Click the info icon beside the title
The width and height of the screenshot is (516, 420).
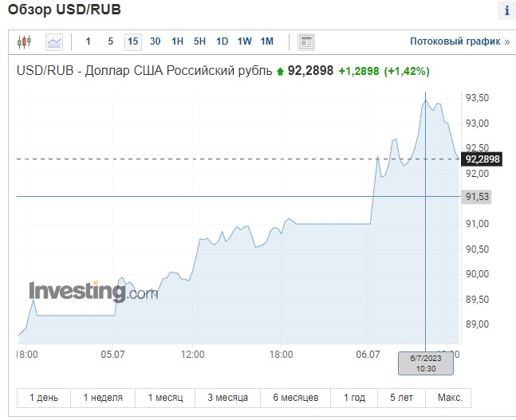coord(506,11)
